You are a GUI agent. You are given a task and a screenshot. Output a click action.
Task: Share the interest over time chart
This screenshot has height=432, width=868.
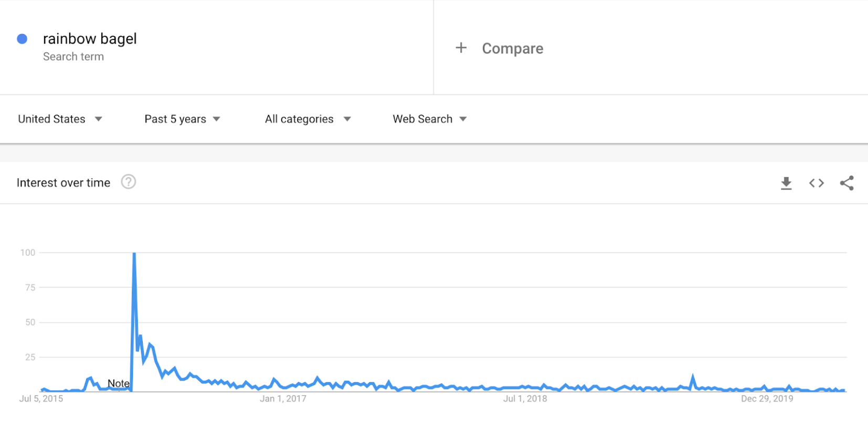pos(846,183)
